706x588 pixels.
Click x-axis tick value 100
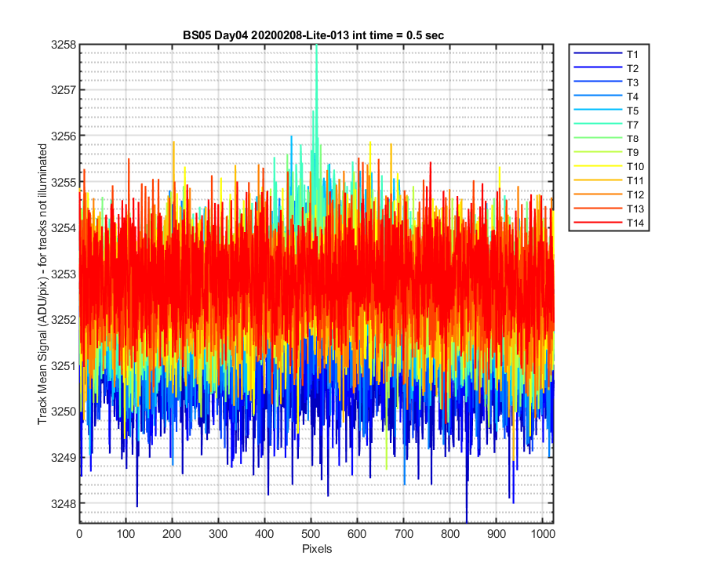pos(126,534)
